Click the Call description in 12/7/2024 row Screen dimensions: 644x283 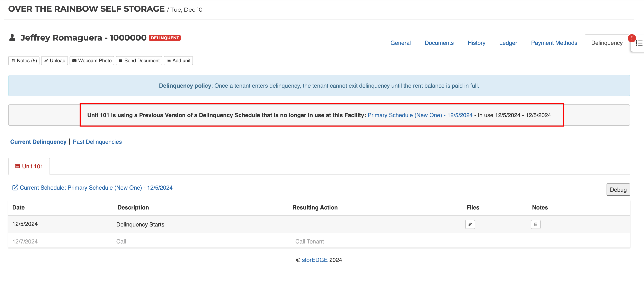tap(121, 241)
